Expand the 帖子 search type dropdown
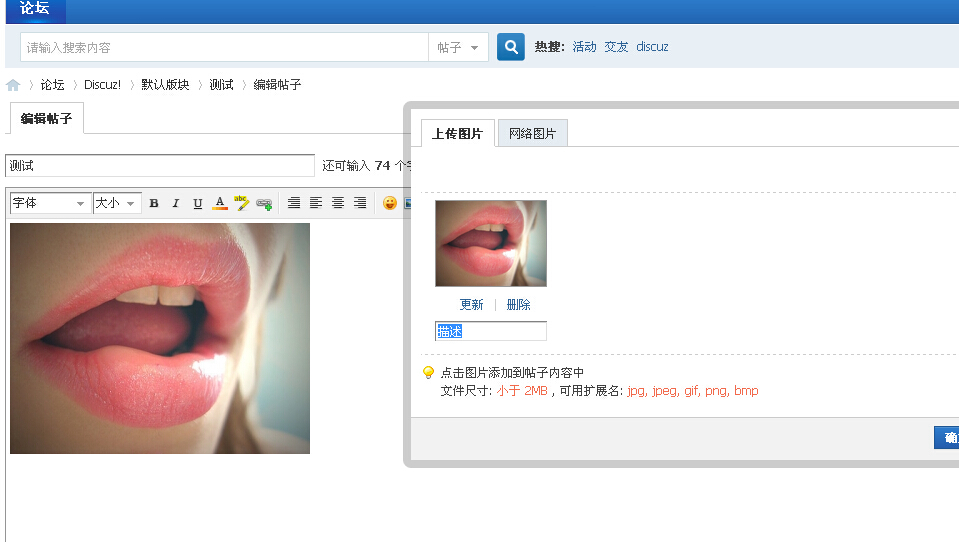This screenshot has height=542, width=959. [458, 47]
